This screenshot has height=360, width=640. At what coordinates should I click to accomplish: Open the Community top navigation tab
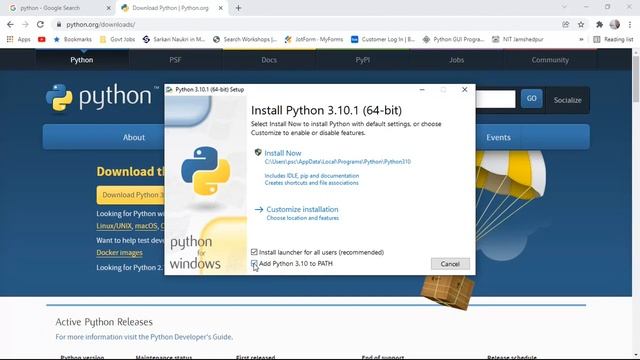[x=550, y=60]
